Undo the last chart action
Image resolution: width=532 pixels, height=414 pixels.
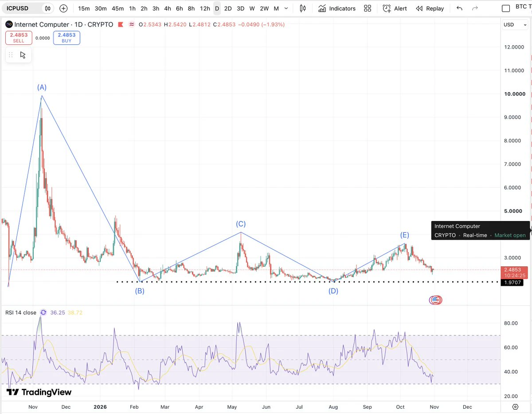(x=459, y=8)
